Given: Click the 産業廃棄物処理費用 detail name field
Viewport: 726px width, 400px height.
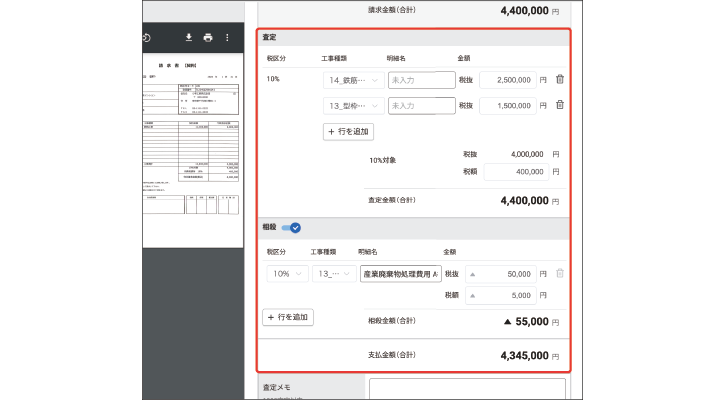Looking at the screenshot, I should click(x=401, y=274).
